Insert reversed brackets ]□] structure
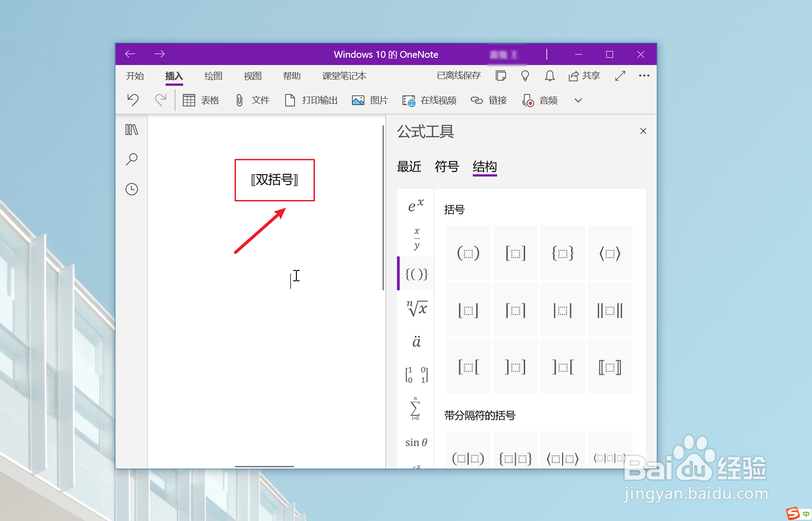812x521 pixels. tap(516, 367)
